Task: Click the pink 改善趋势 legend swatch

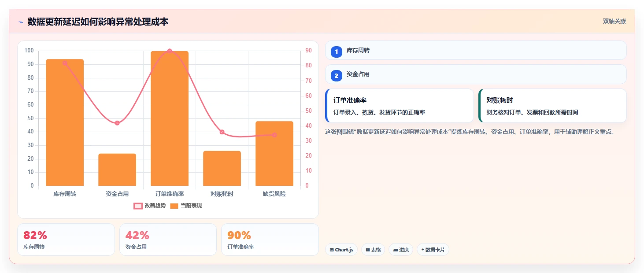Action: pos(138,206)
